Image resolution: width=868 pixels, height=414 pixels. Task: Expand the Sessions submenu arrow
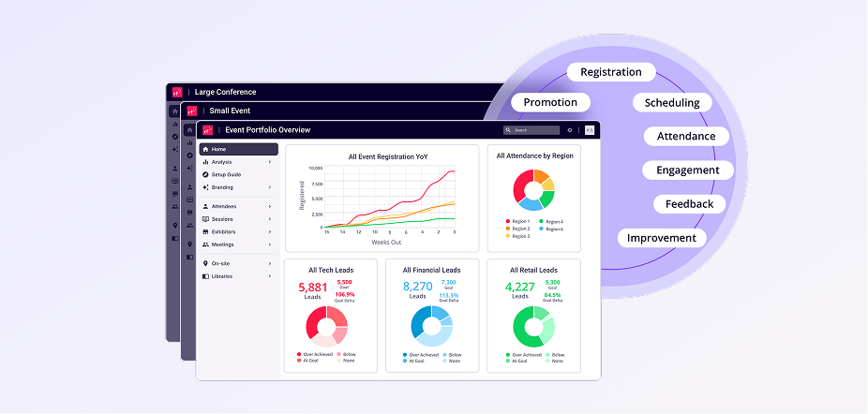click(270, 219)
